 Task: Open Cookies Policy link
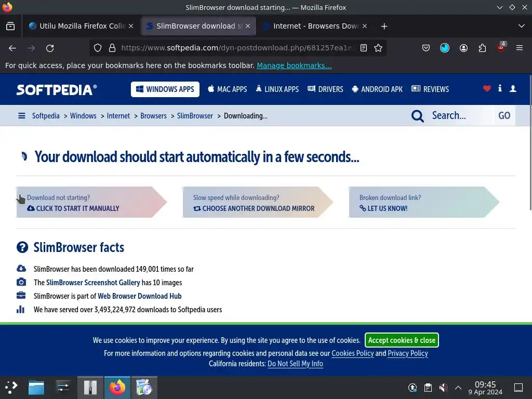[353, 353]
